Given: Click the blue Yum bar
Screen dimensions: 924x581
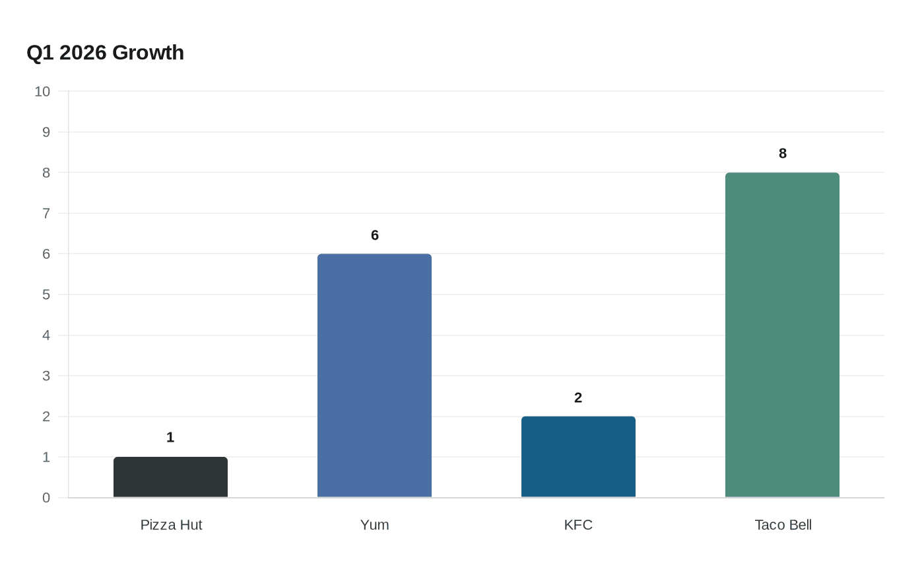Looking at the screenshot, I should coord(374,376).
